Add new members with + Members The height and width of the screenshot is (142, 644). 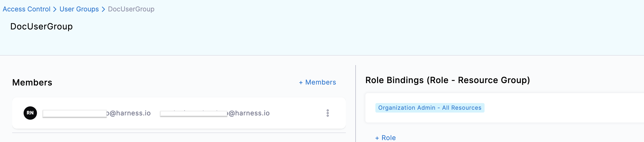pyautogui.click(x=317, y=82)
